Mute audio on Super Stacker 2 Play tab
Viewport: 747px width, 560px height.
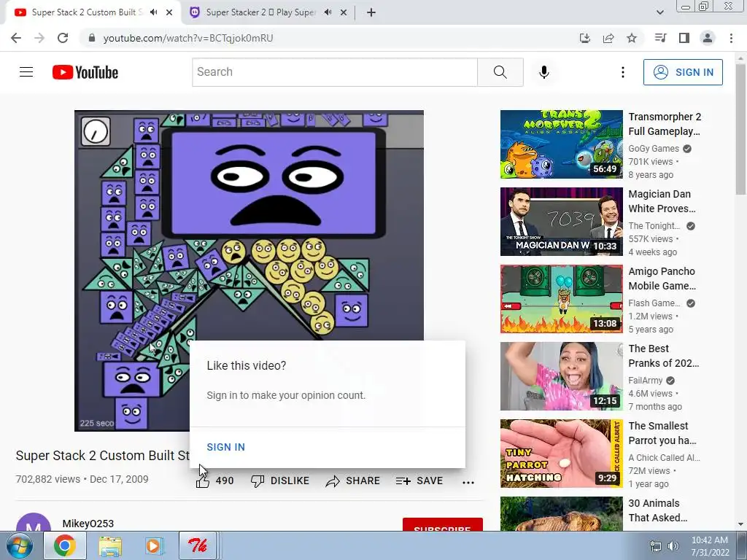[328, 12]
